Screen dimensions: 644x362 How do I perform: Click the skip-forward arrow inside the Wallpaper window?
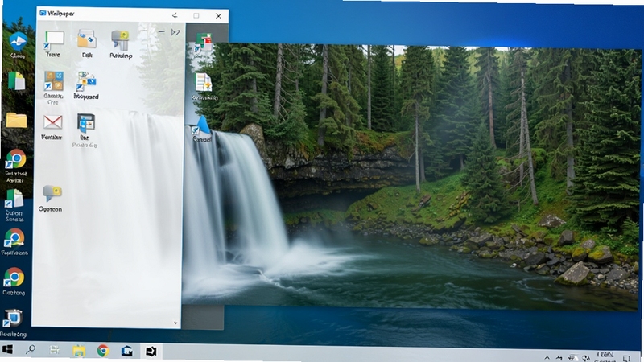[175, 32]
